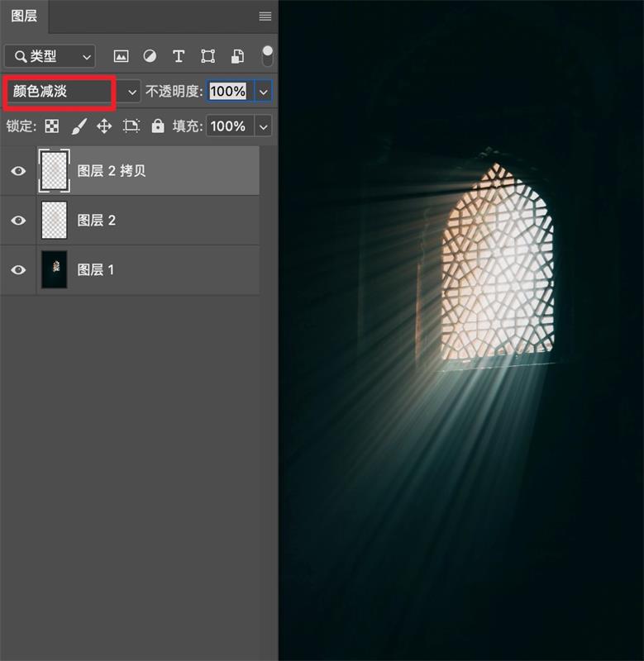The image size is (644, 661).
Task: Open the 类型 filter type dropdown
Action: click(x=50, y=56)
